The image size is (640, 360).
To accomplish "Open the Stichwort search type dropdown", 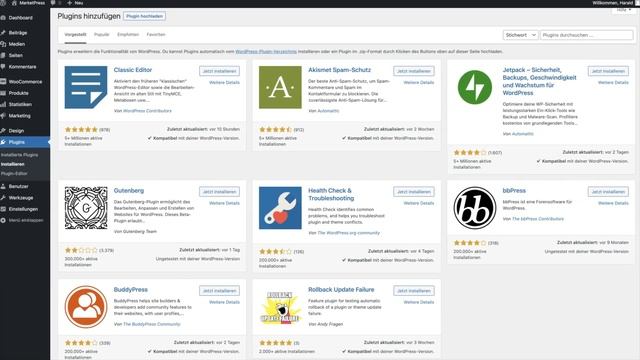I will click(x=520, y=35).
